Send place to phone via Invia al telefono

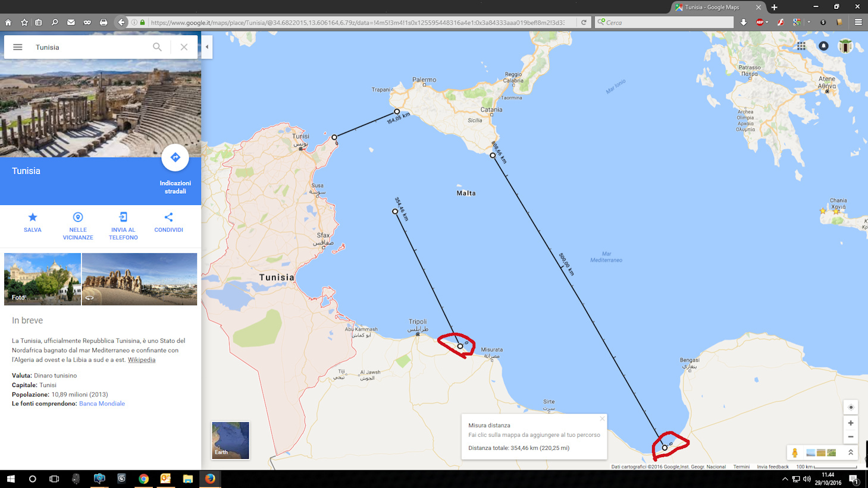123,218
